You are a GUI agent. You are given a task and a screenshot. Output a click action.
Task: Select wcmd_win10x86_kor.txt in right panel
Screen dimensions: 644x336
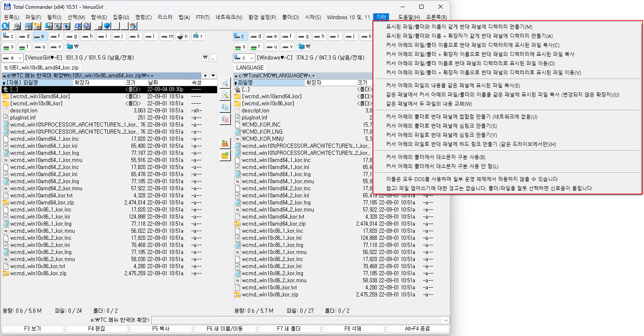tap(269, 288)
